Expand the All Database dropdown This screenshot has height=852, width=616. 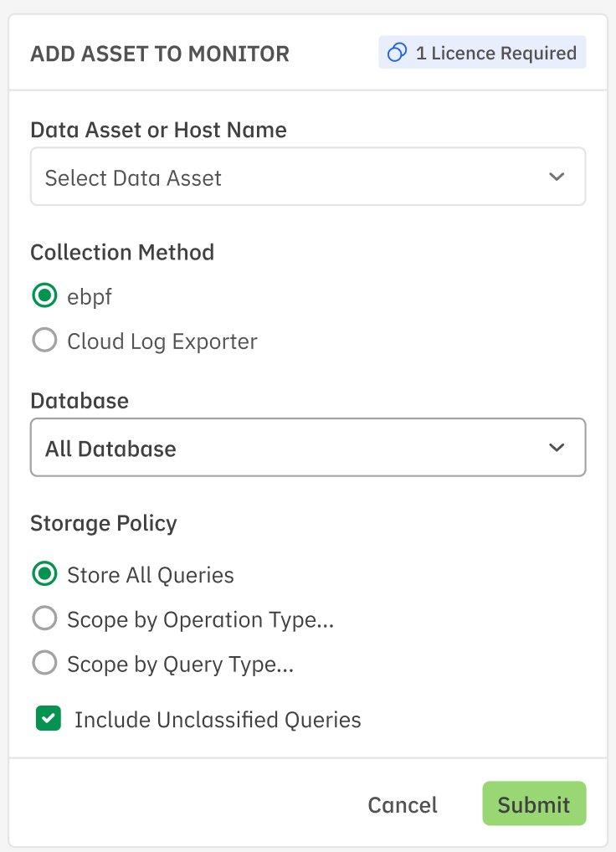tap(307, 448)
